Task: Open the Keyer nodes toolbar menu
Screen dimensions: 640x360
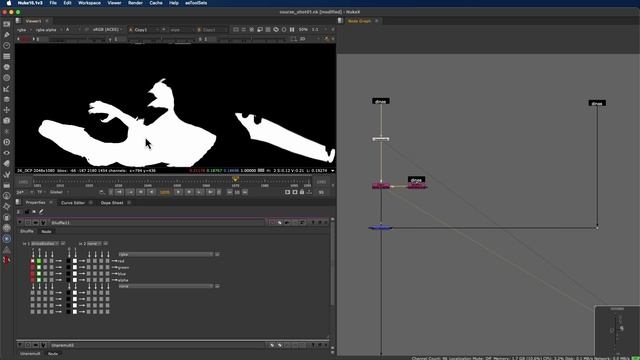Action: point(7,89)
